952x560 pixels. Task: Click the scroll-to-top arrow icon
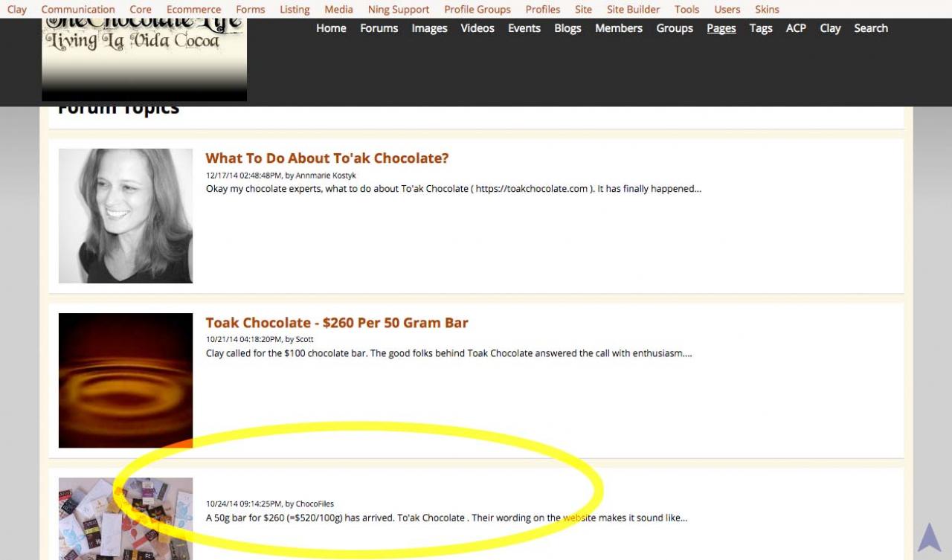(x=929, y=537)
